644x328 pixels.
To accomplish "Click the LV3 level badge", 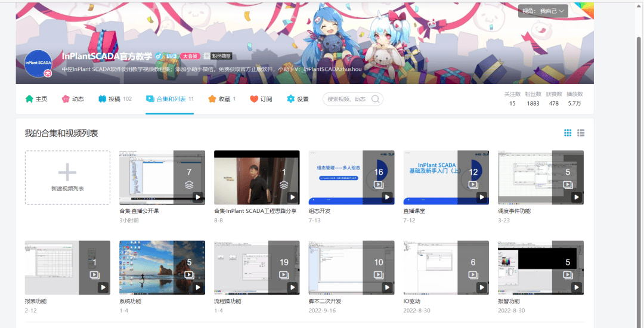I will click(x=171, y=56).
